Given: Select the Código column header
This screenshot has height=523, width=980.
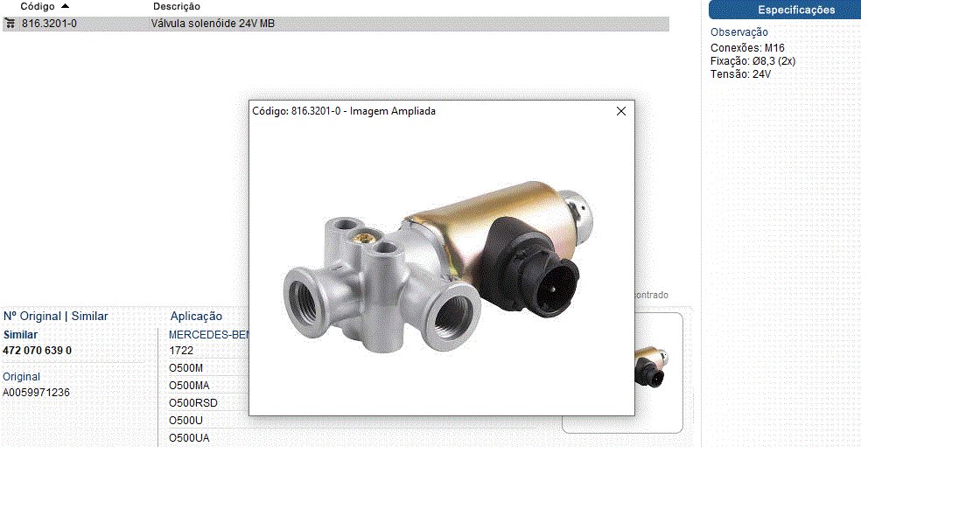Looking at the screenshot, I should click(38, 6).
